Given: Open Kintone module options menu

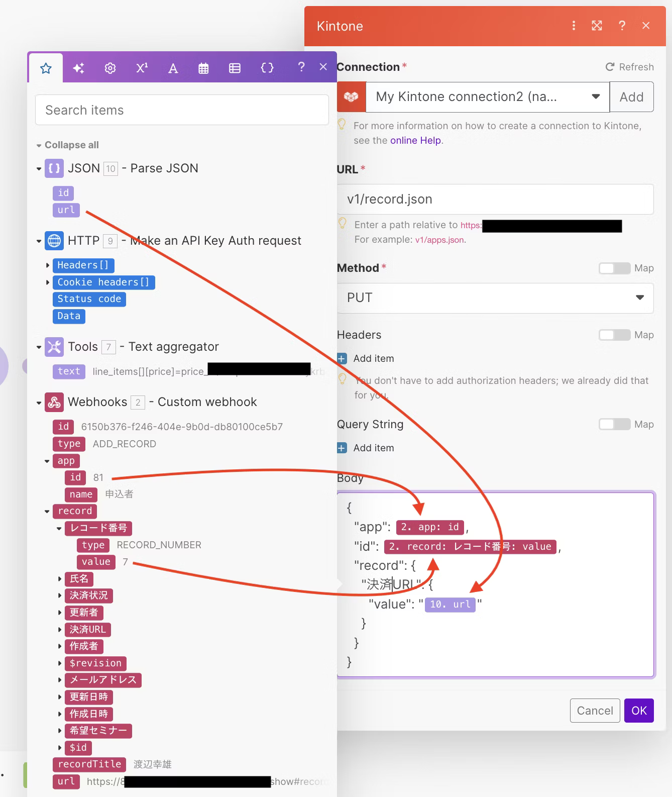Looking at the screenshot, I should tap(574, 26).
